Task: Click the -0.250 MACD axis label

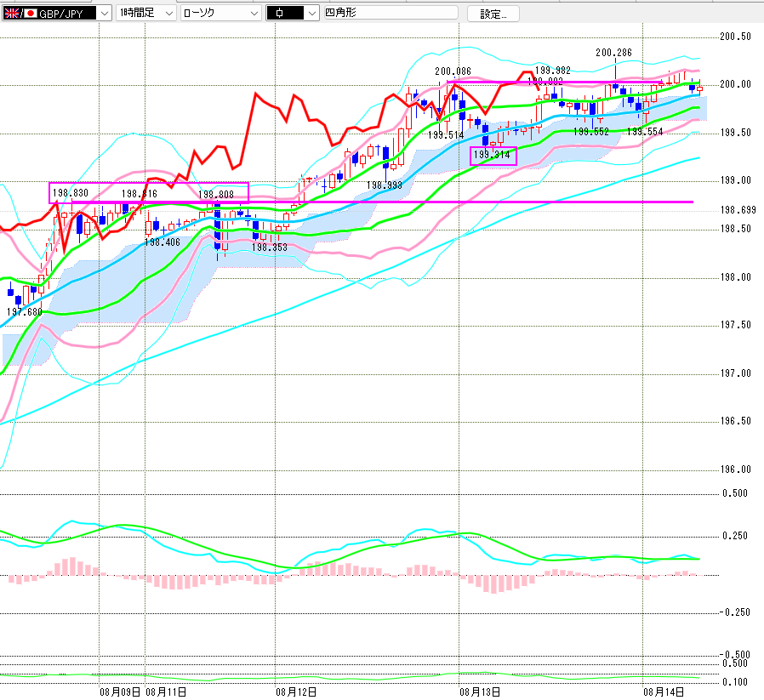Action: point(734,612)
